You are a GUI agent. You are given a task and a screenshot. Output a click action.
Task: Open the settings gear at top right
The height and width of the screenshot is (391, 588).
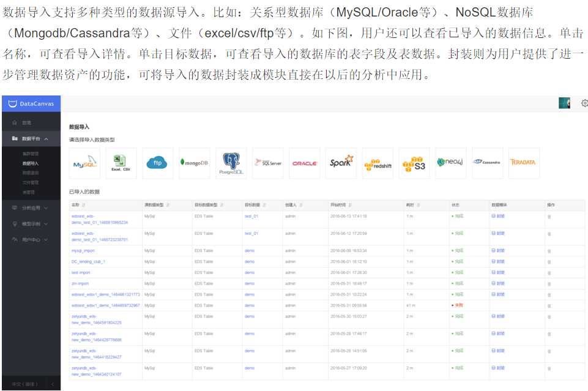pos(584,103)
